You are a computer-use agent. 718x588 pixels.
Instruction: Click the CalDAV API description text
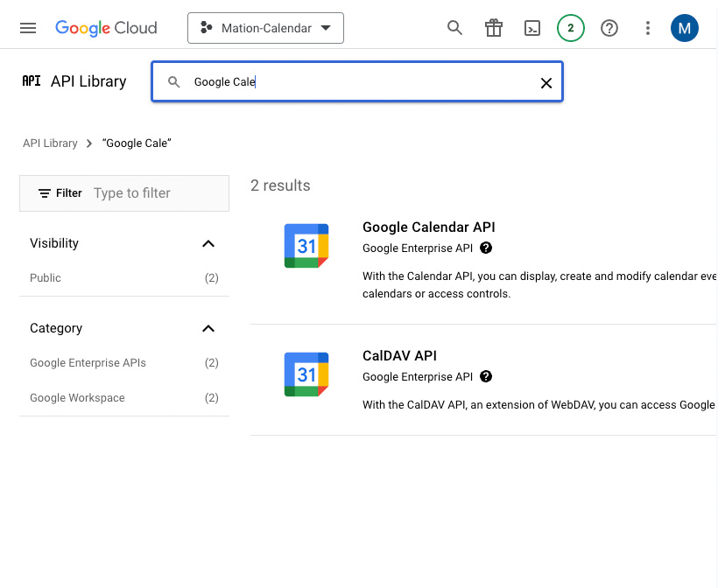[x=539, y=404]
